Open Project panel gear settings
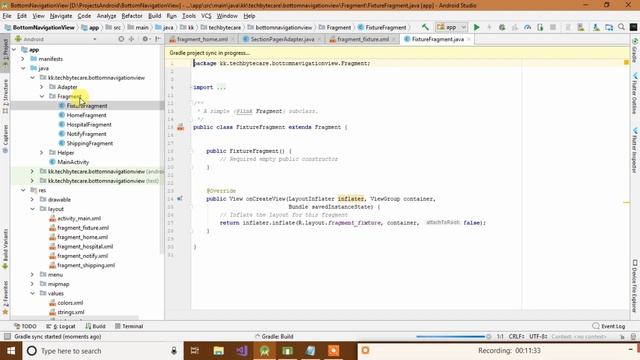Viewport: 640px width, 360px height. pos(145,39)
